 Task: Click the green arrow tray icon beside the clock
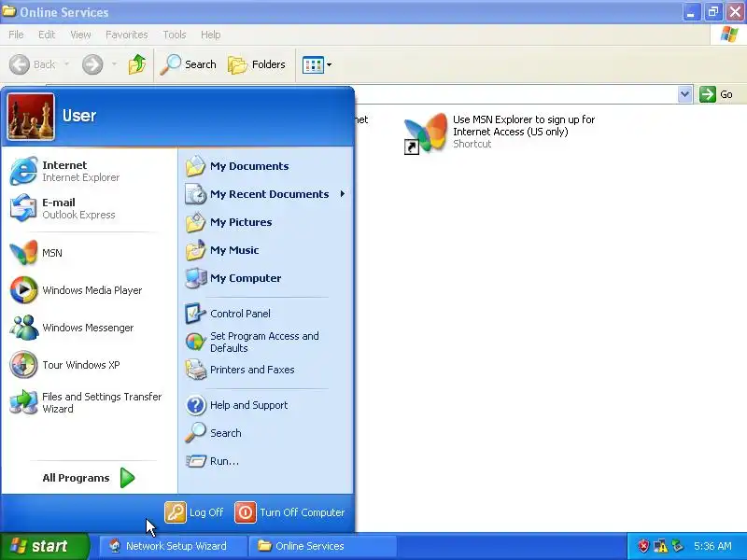677,546
